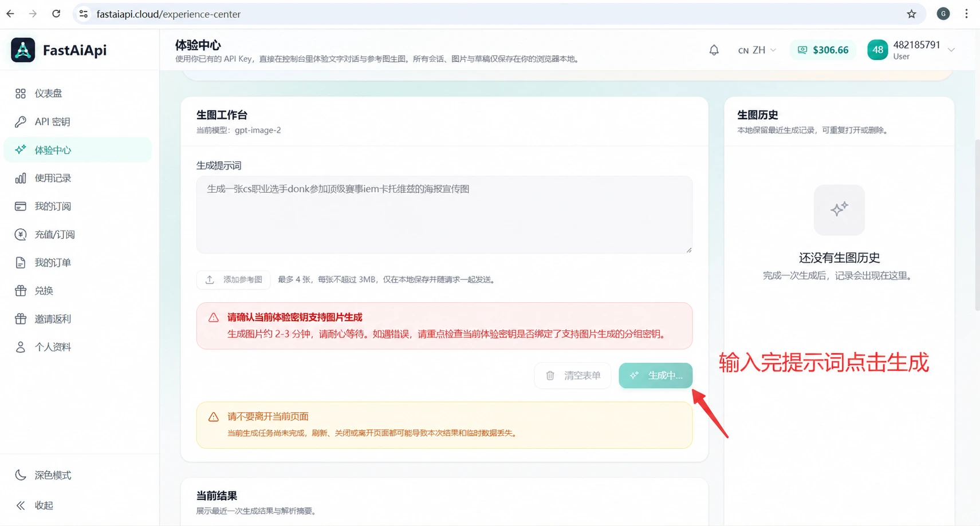Click the username 482185791
This screenshot has height=526, width=980.
916,45
